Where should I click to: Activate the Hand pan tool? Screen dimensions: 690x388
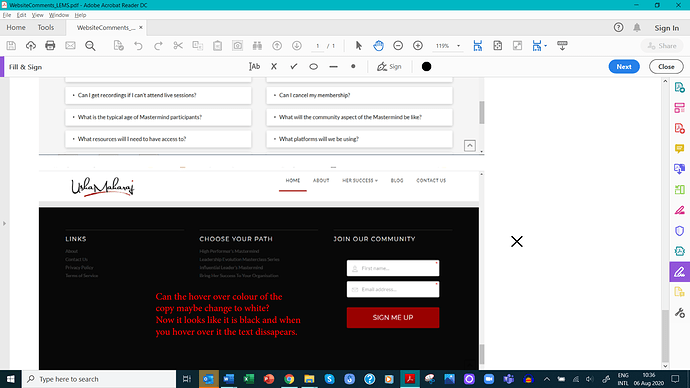pos(378,46)
